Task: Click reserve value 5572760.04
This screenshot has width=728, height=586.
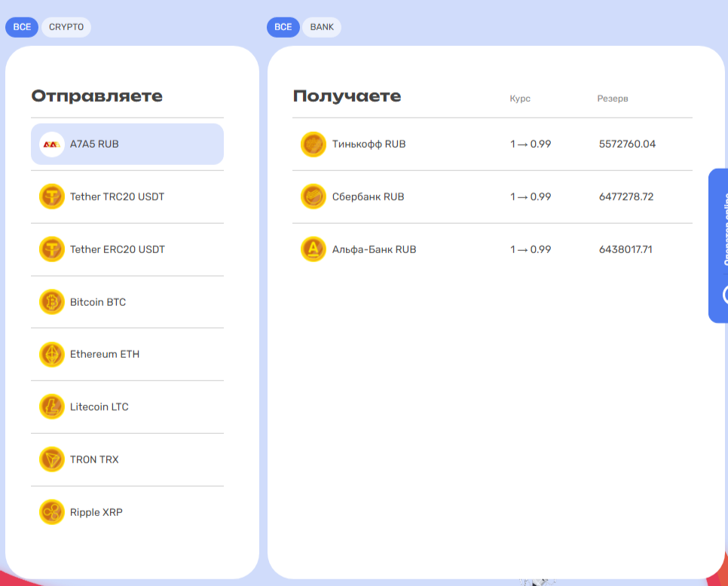Action: 627,145
